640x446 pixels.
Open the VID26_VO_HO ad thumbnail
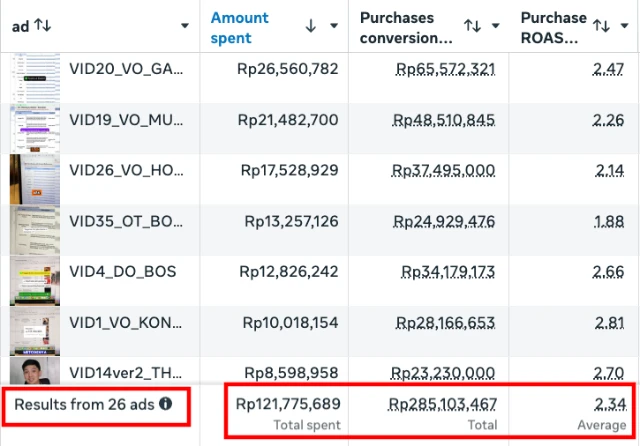click(x=36, y=177)
